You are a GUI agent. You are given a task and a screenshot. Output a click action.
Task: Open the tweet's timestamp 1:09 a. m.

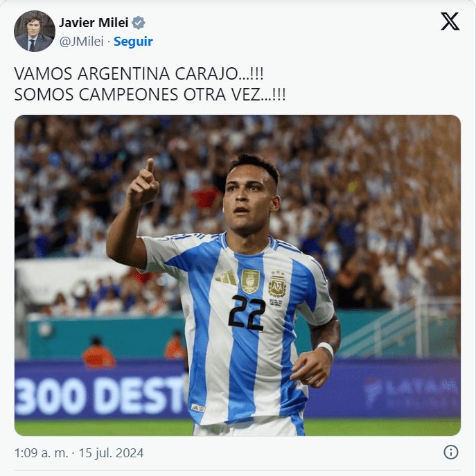click(x=42, y=453)
